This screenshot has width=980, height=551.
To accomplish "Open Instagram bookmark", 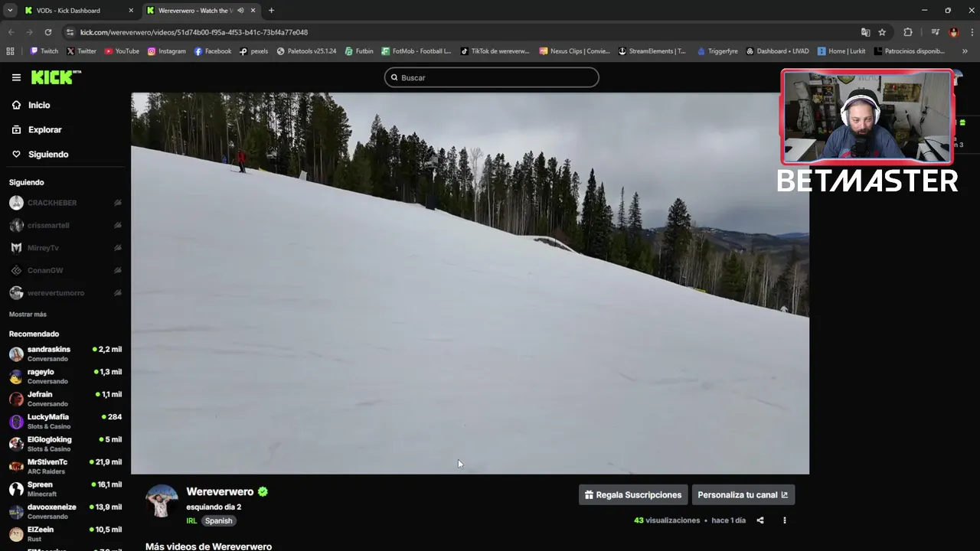I will pos(166,51).
